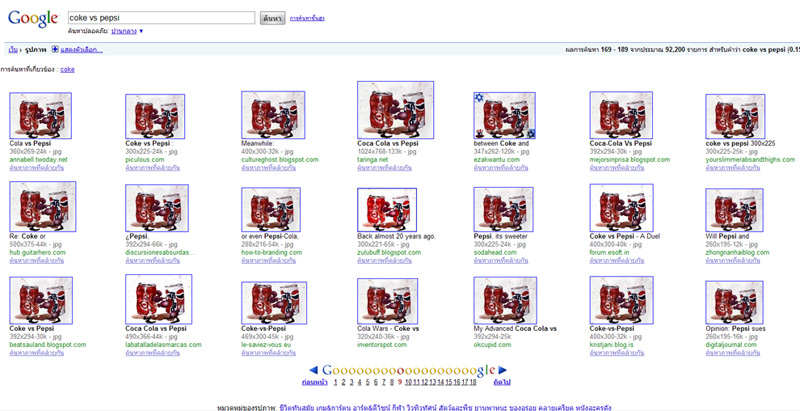800x411 pixels.
Task: Find similar images under kristjani.blog.is result
Action: [x=617, y=353]
